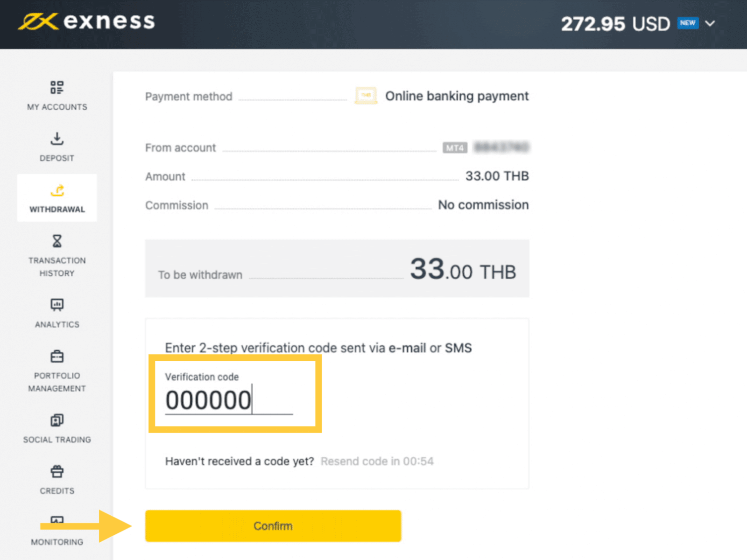The height and width of the screenshot is (560, 747).
Task: Open the Analytics chart icon
Action: point(57,305)
